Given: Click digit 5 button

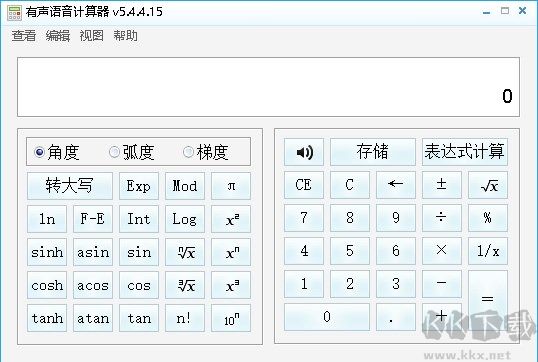Looking at the screenshot, I should coord(350,251).
